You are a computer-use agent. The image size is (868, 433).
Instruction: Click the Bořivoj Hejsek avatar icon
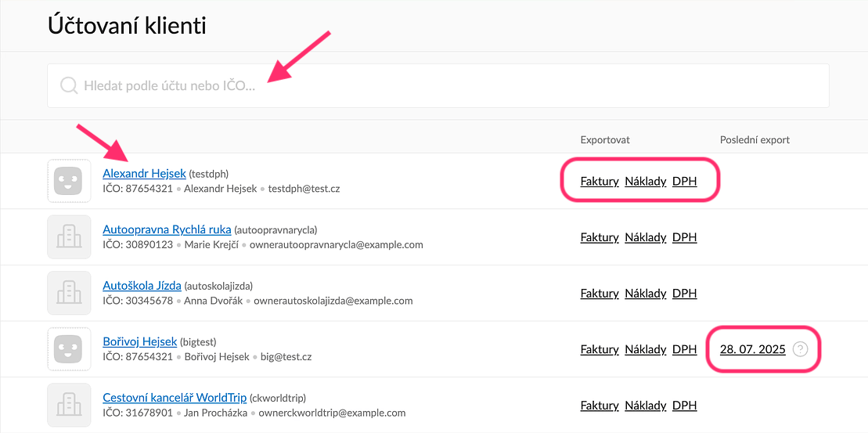69,349
